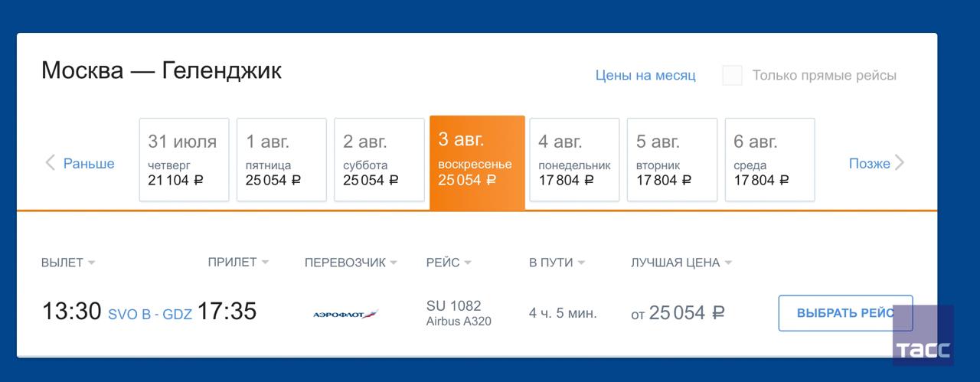Select the 2 авг. суббота date tab

tap(379, 160)
